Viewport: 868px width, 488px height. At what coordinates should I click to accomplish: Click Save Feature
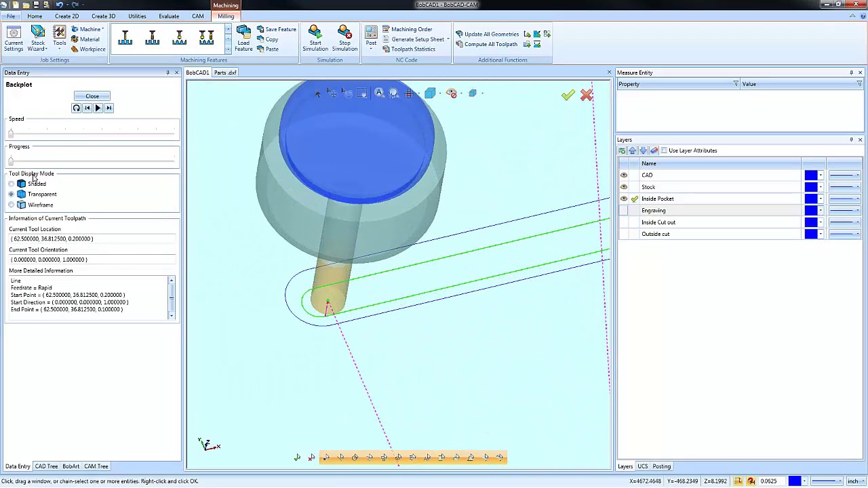pyautogui.click(x=276, y=29)
